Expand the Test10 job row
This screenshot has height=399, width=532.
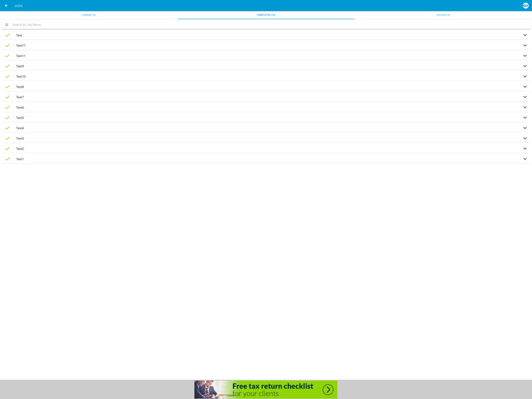pos(525,76)
